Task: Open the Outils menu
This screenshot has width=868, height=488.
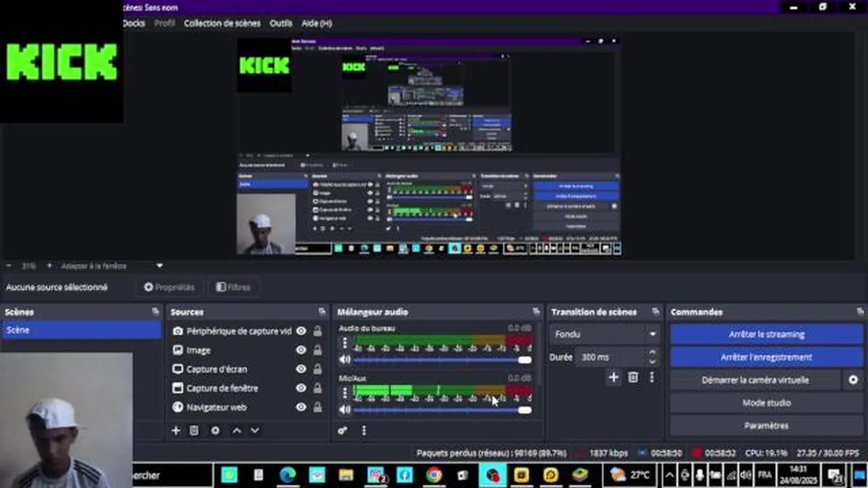Action: click(x=281, y=23)
